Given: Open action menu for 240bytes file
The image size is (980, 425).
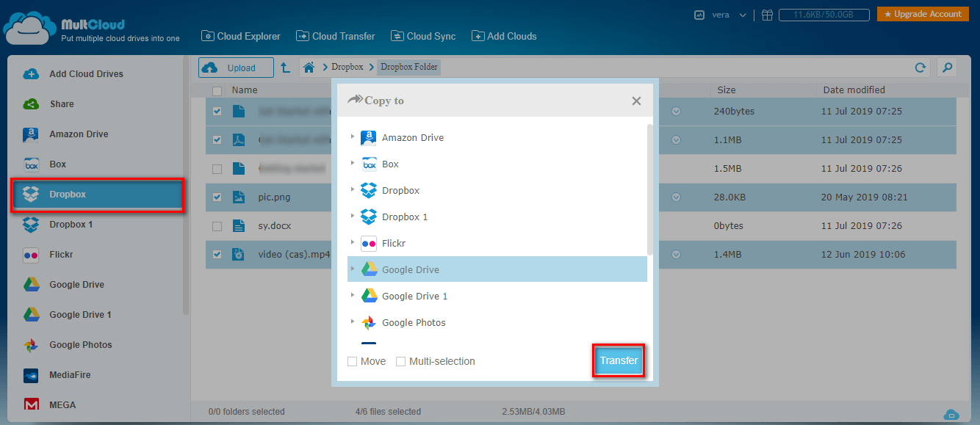Looking at the screenshot, I should [676, 112].
